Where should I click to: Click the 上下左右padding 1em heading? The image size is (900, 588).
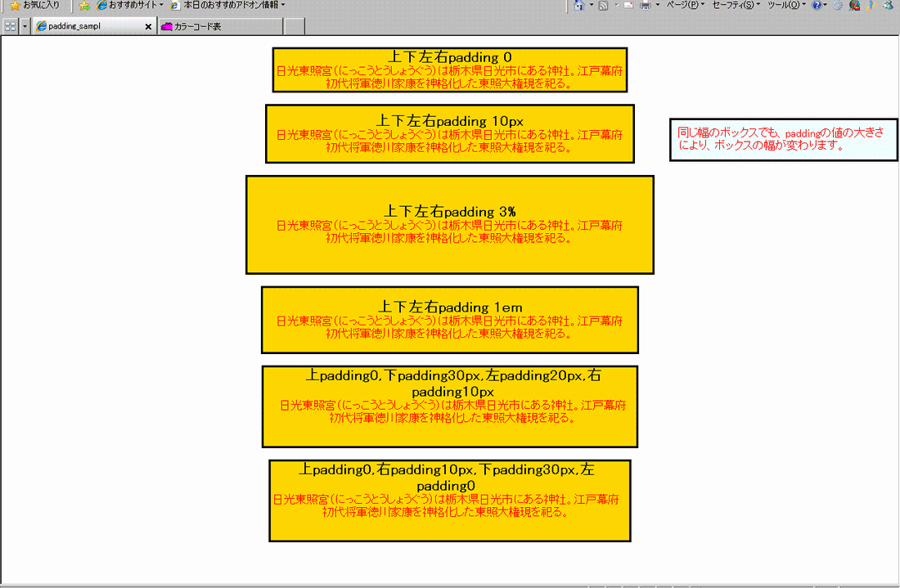point(449,307)
